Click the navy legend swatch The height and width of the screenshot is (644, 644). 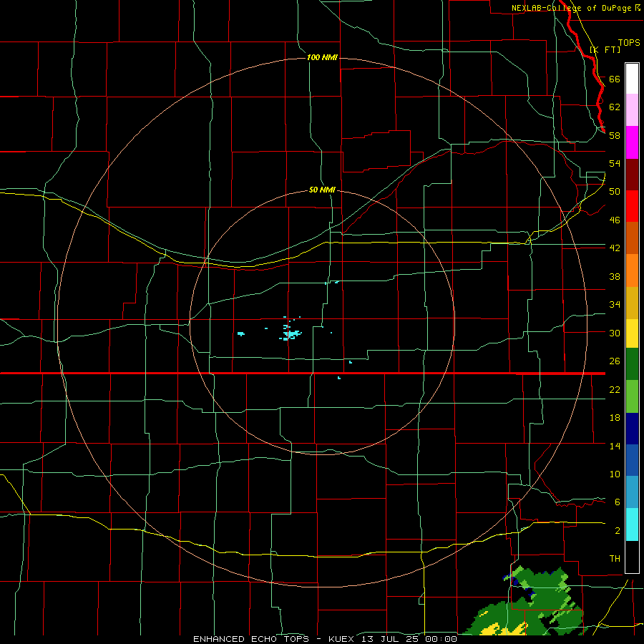[632, 429]
